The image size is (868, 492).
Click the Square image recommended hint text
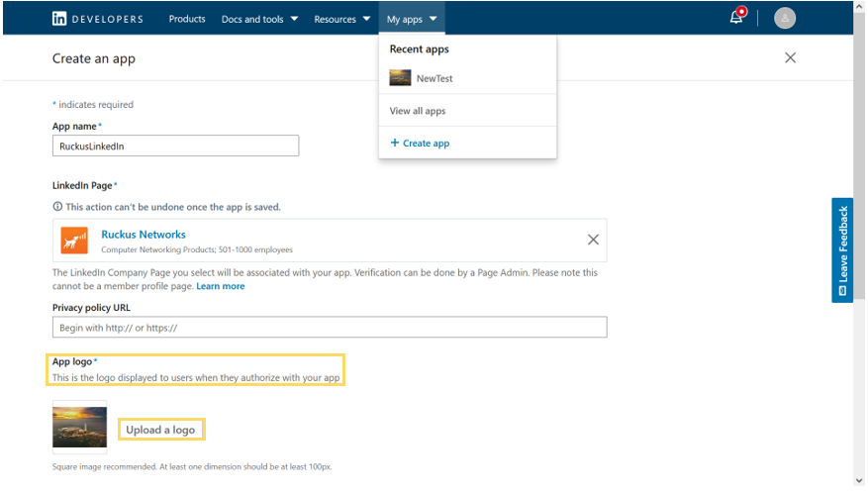coord(192,467)
